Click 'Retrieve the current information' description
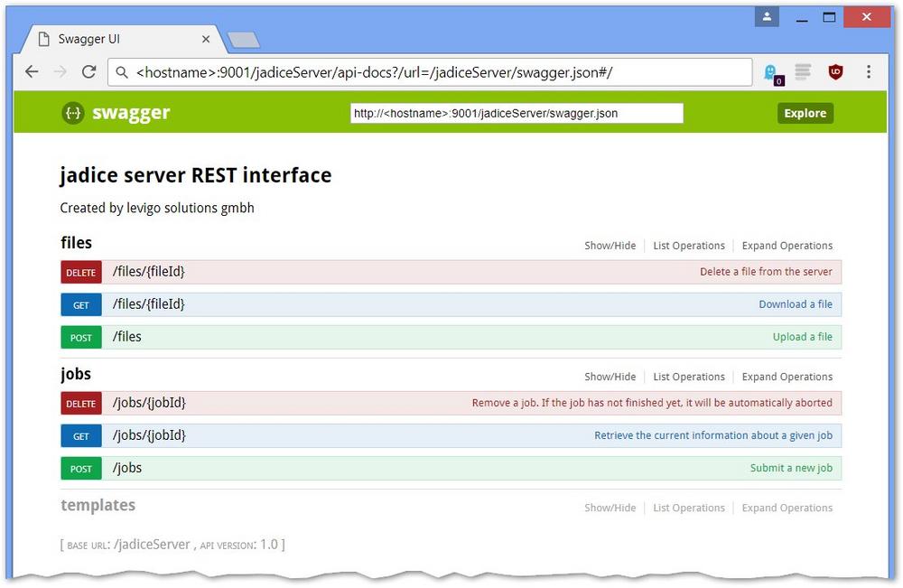Image resolution: width=903 pixels, height=588 pixels. 713,435
